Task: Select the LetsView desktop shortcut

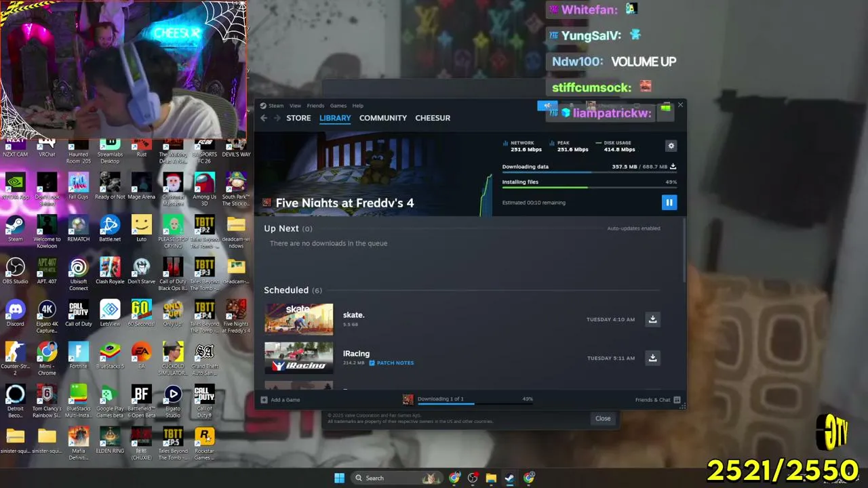Action: point(110,314)
